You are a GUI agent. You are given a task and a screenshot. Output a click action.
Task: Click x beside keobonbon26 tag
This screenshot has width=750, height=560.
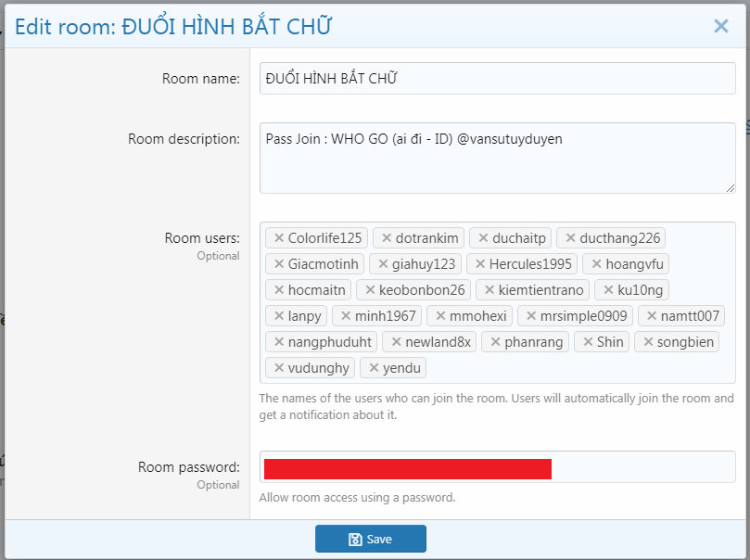369,290
